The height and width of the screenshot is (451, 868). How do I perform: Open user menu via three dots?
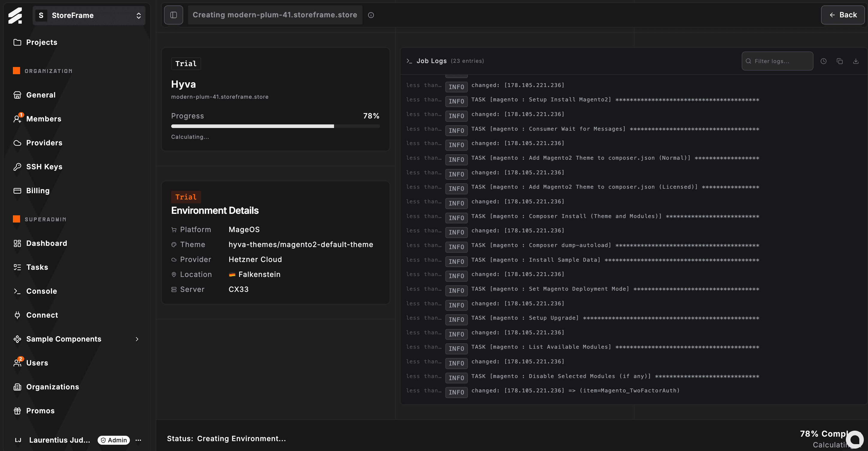(138, 440)
